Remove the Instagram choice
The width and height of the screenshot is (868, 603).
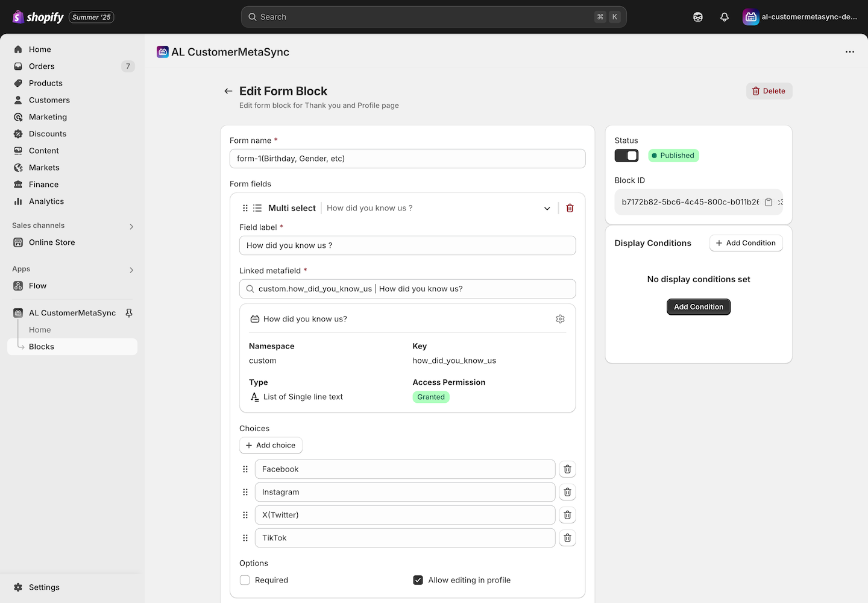(x=567, y=492)
